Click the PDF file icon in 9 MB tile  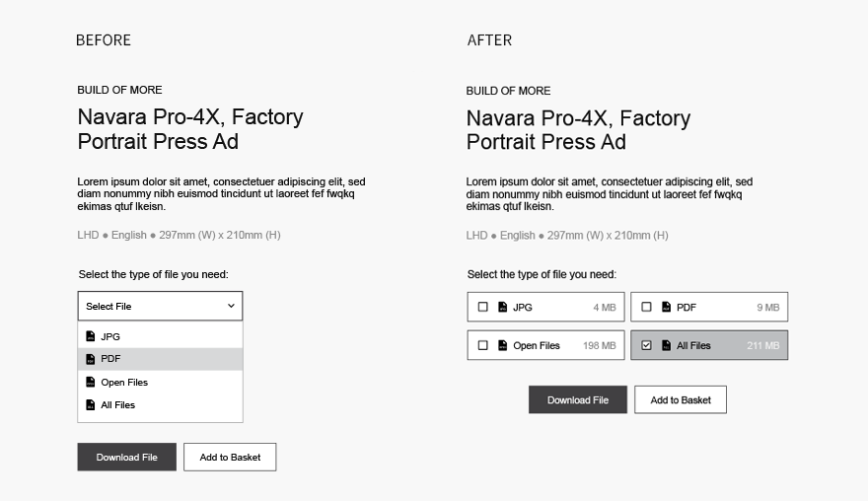667,307
